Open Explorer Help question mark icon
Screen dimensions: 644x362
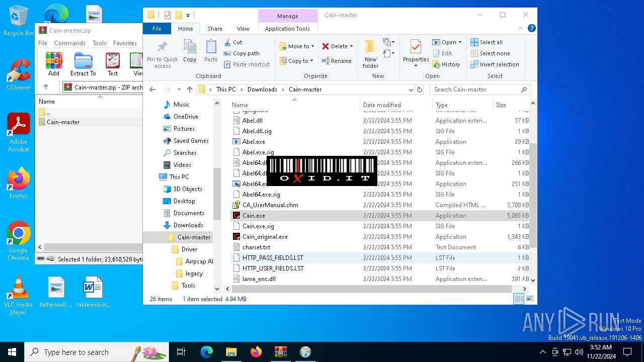click(x=531, y=29)
